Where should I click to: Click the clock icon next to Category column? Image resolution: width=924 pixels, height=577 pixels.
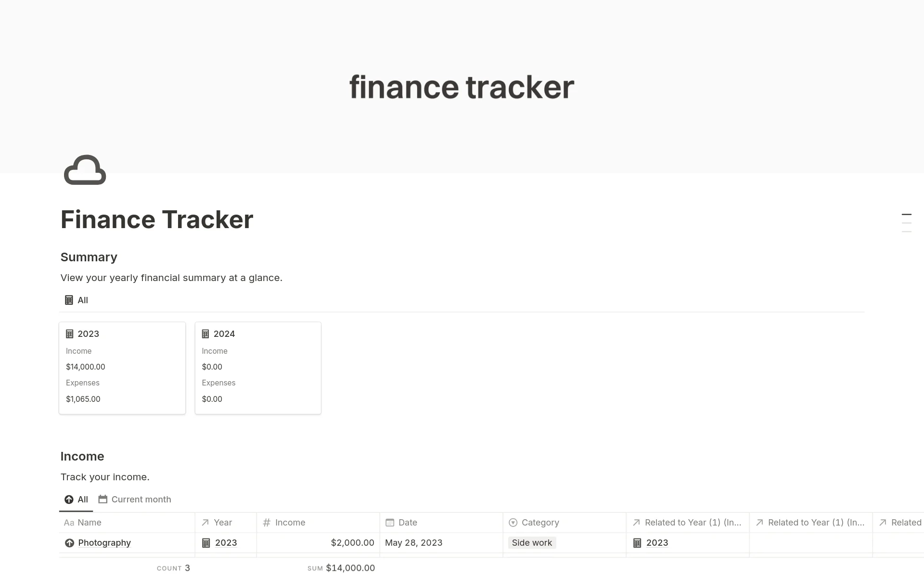pos(515,523)
